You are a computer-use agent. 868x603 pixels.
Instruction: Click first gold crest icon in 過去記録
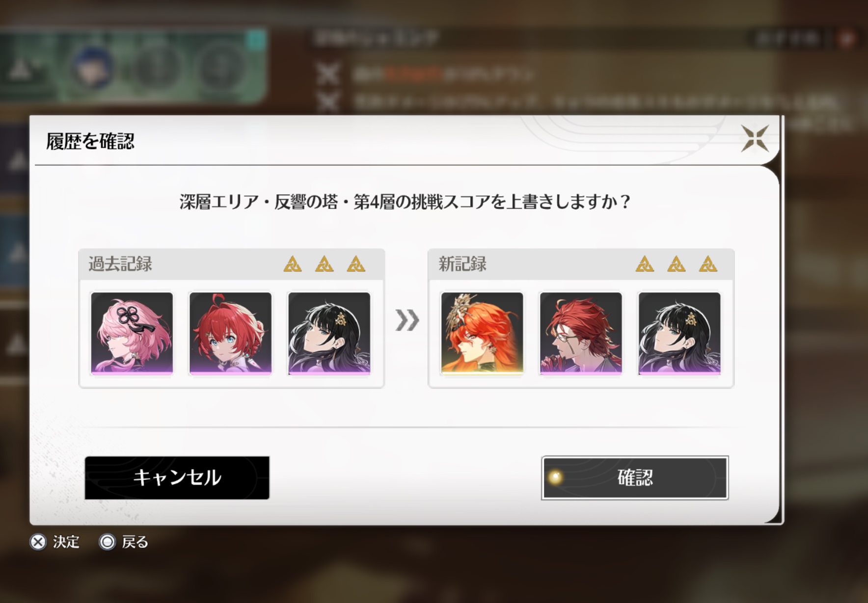(x=293, y=264)
